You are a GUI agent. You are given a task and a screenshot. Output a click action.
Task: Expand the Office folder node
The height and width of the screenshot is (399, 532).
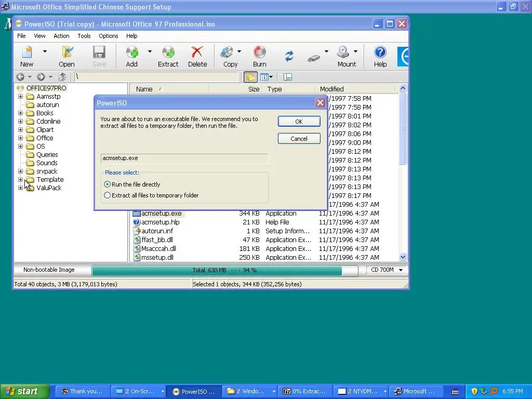20,138
